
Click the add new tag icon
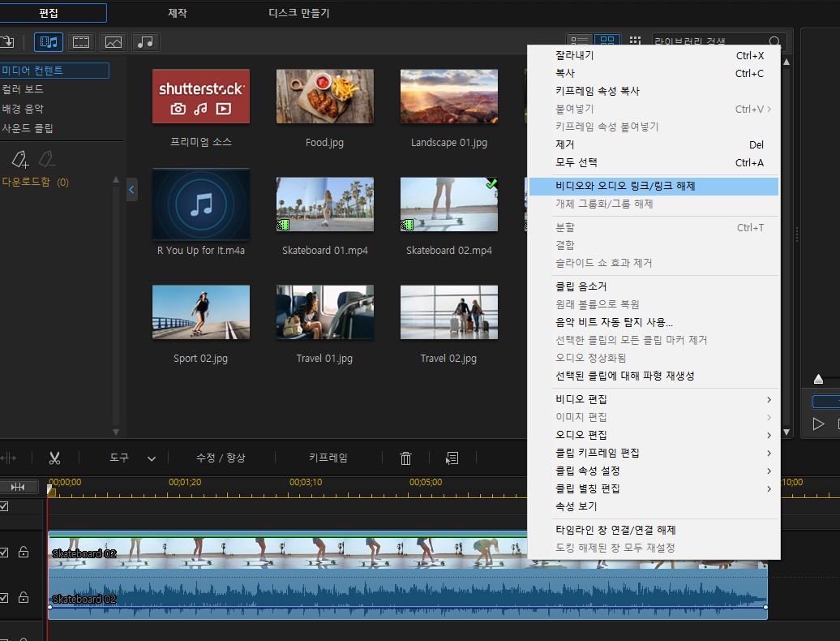[x=20, y=159]
